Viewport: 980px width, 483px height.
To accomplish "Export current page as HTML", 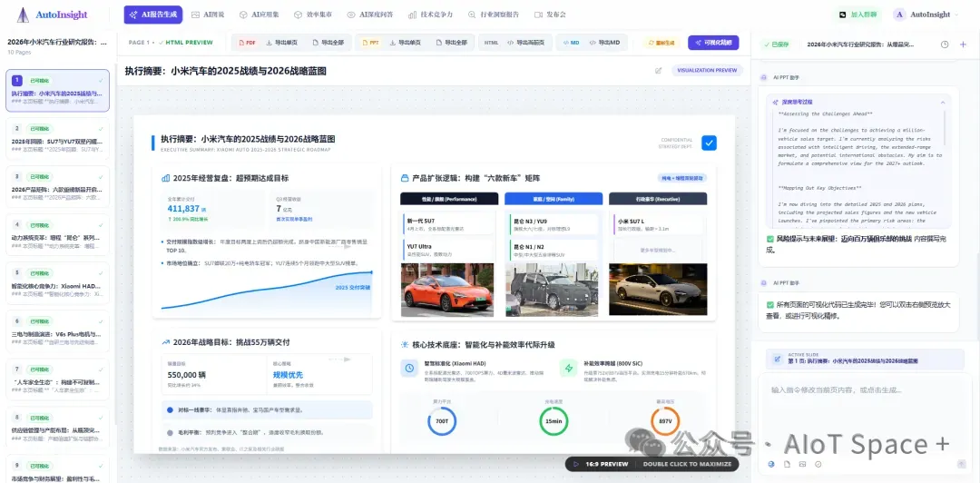I will 525,43.
